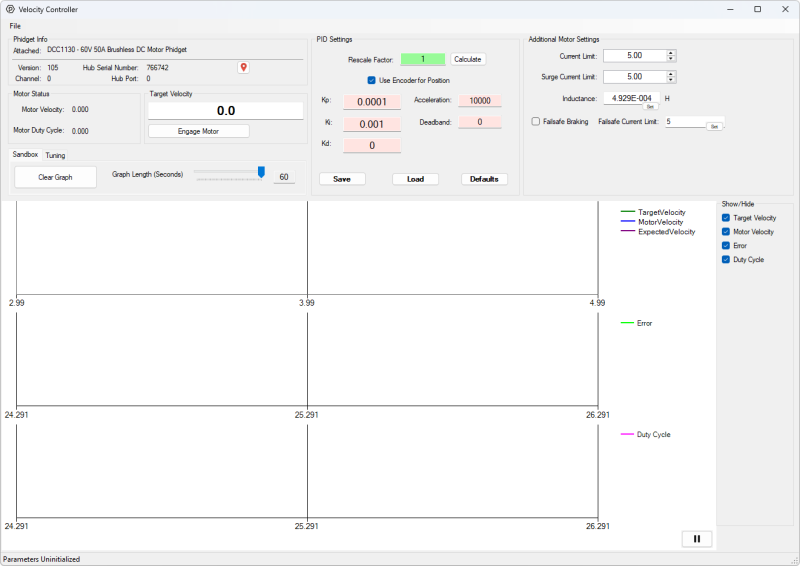Enable the Failsafe Braking checkbox
The width and height of the screenshot is (800, 566).
coord(536,121)
